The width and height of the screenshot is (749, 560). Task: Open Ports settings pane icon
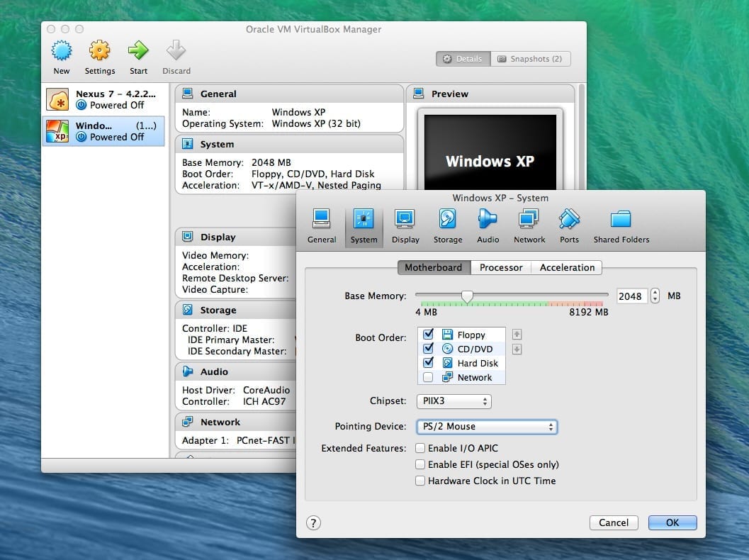click(570, 219)
